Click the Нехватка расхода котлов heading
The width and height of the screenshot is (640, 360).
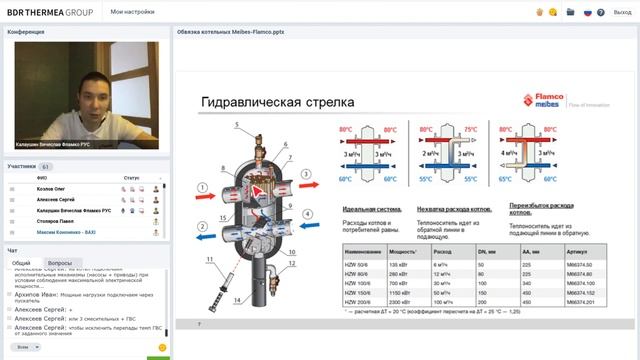454,209
